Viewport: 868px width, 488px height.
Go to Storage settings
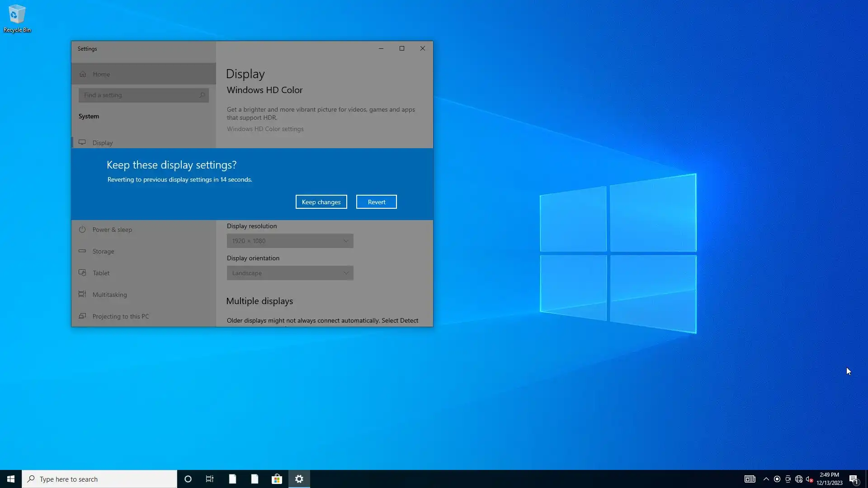[x=103, y=251]
